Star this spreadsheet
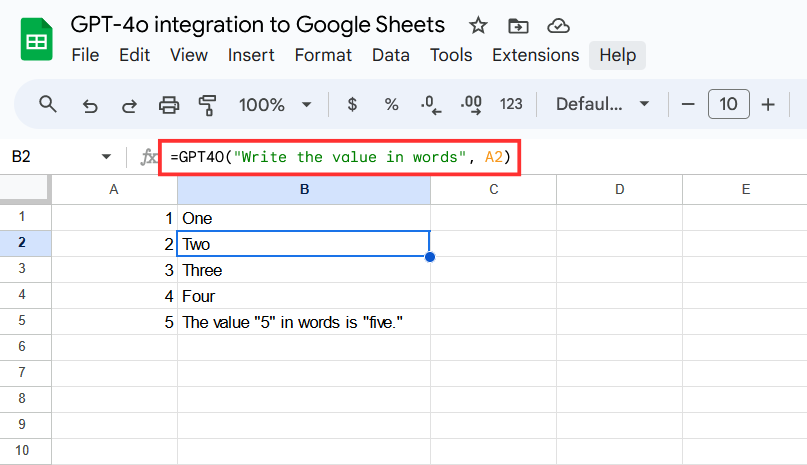This screenshot has height=465, width=807. click(478, 25)
